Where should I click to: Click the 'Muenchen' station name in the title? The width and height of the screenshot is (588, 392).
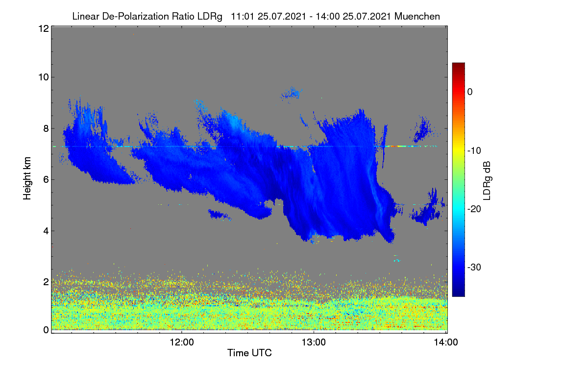pyautogui.click(x=418, y=16)
